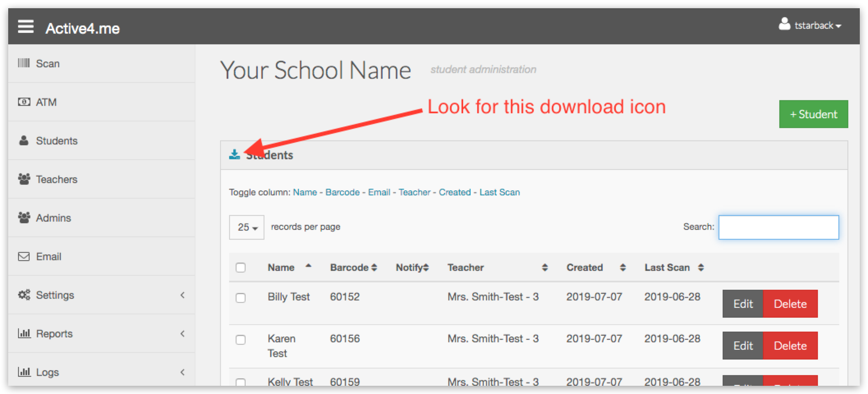Click the Teachers group icon
868x394 pixels.
[x=24, y=179]
